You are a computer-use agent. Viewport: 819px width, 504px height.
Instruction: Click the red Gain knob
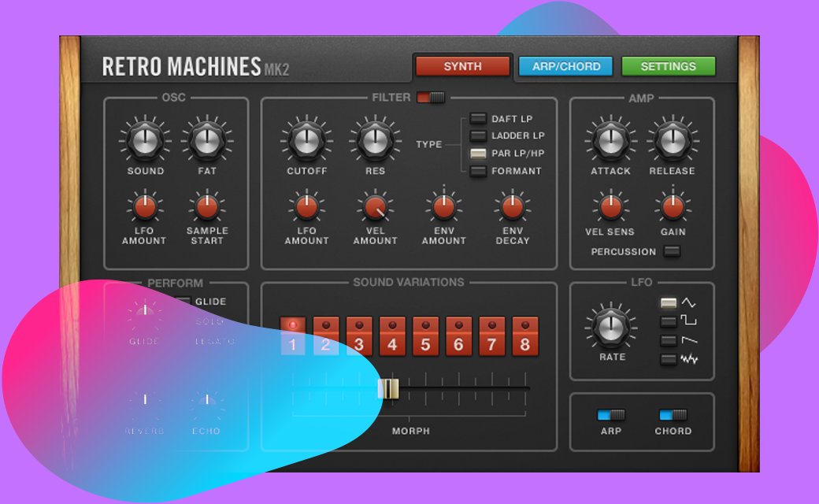[673, 207]
